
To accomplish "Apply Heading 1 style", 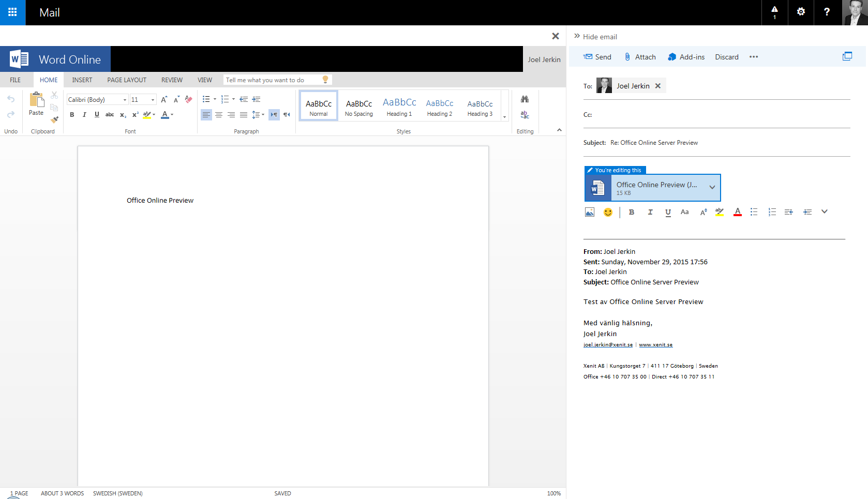I will pos(399,107).
